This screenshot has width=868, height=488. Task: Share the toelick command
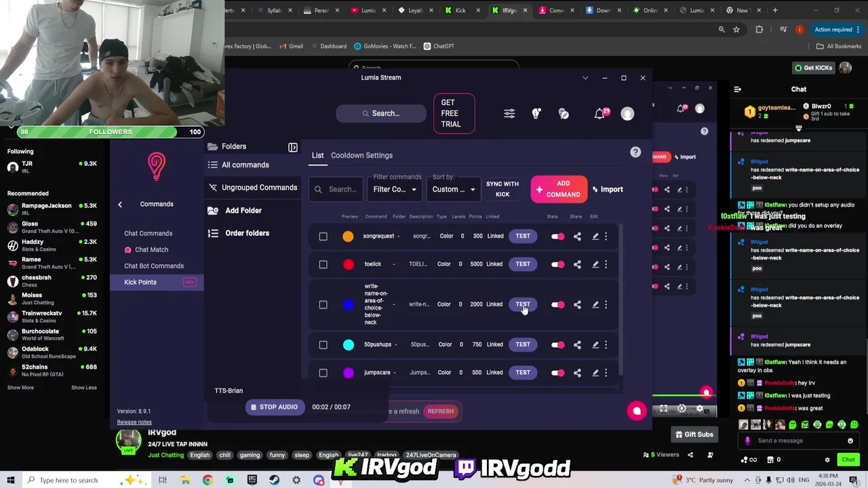(x=577, y=264)
